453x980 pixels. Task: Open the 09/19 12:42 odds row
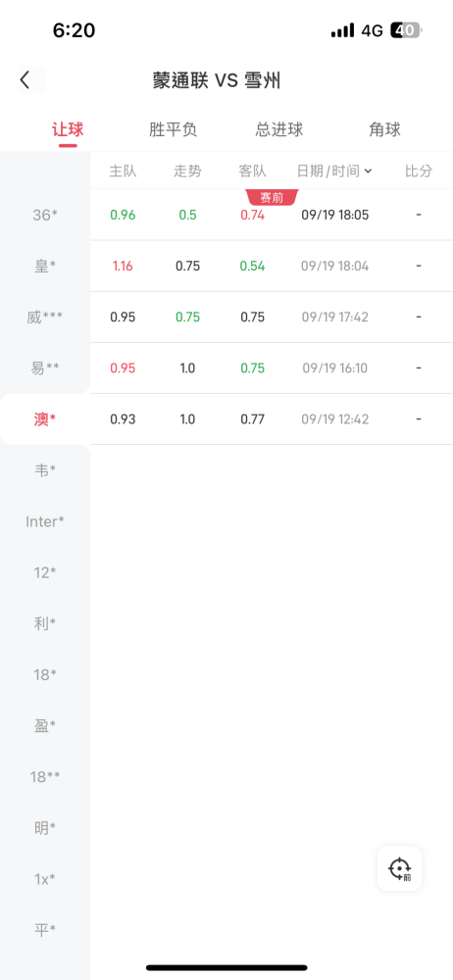tap(272, 419)
